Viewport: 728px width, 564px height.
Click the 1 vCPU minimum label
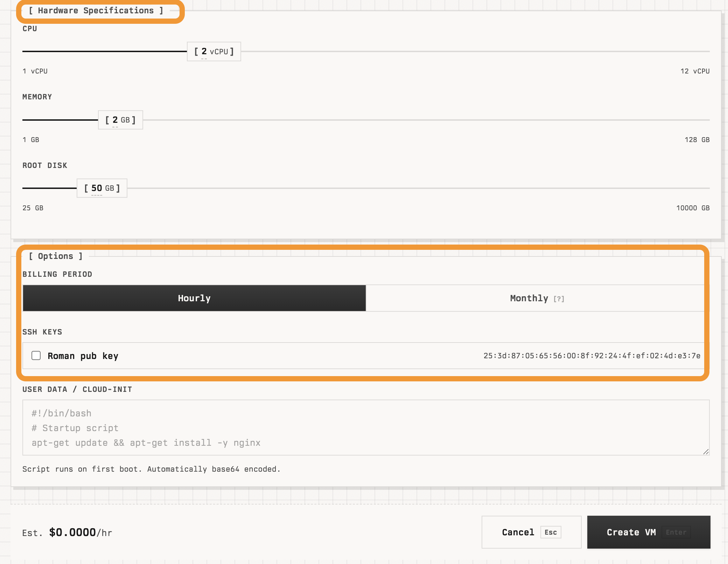pos(35,71)
